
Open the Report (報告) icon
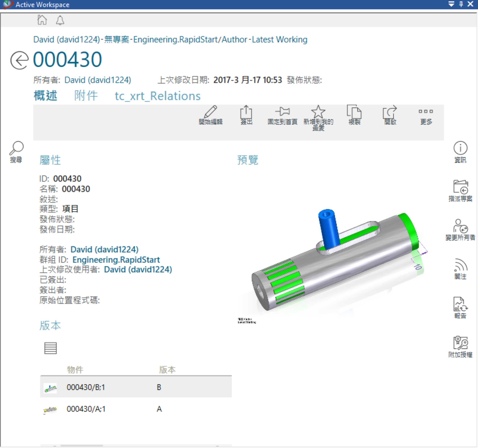tap(460, 308)
